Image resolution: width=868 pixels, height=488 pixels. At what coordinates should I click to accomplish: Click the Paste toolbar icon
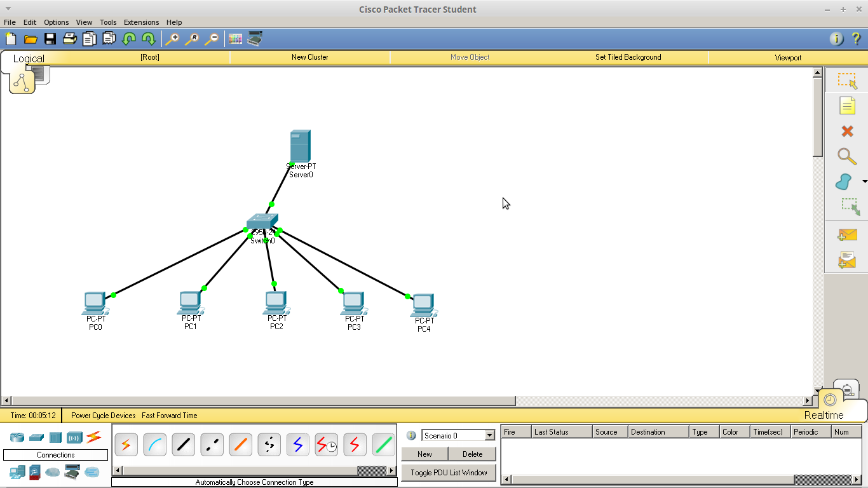(109, 39)
